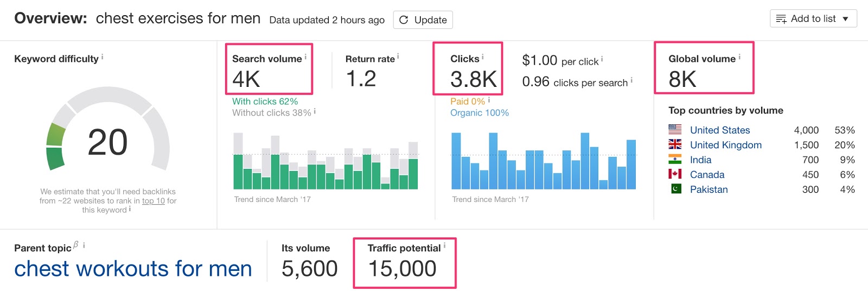Open the Add to list dropdown
The image size is (868, 291).
(813, 18)
